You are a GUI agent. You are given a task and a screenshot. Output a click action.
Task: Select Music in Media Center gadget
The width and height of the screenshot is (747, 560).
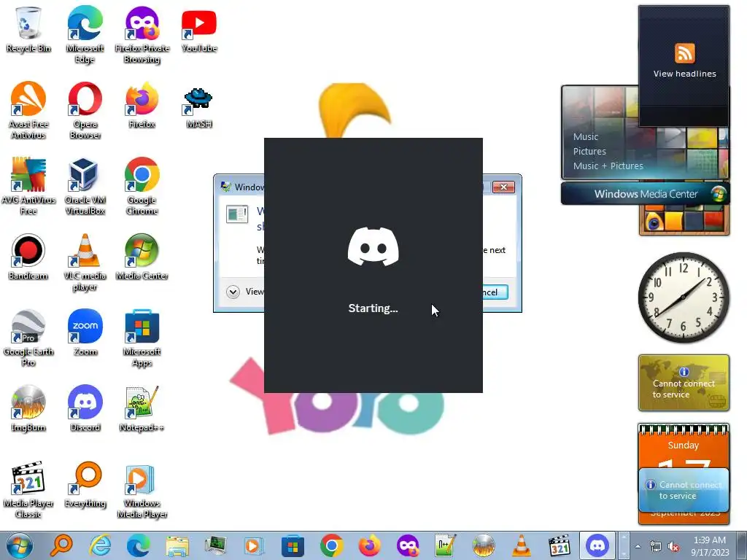[586, 136]
